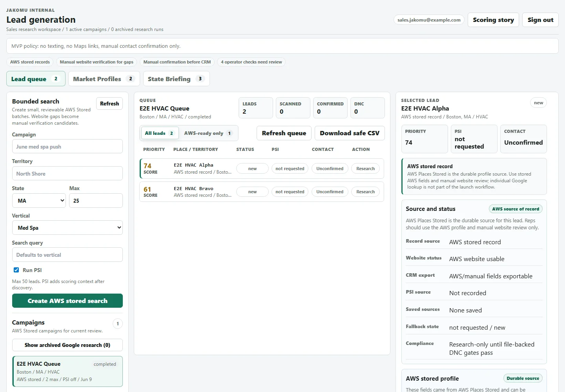565x392 pixels.
Task: Select the Max leads field showing 25
Action: coord(96,201)
